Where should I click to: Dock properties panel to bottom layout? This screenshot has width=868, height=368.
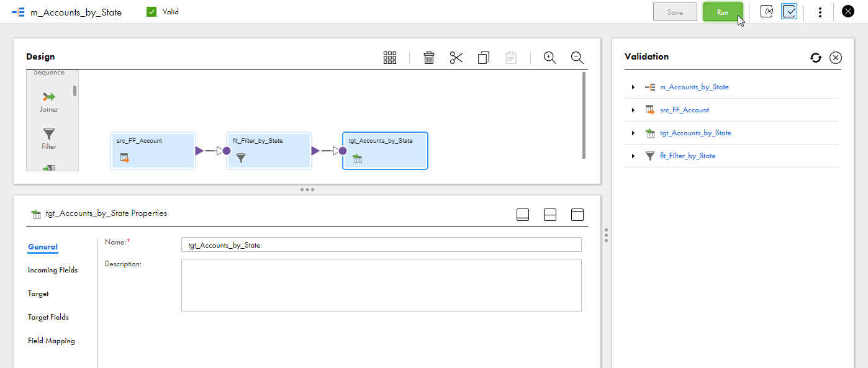[x=523, y=215]
